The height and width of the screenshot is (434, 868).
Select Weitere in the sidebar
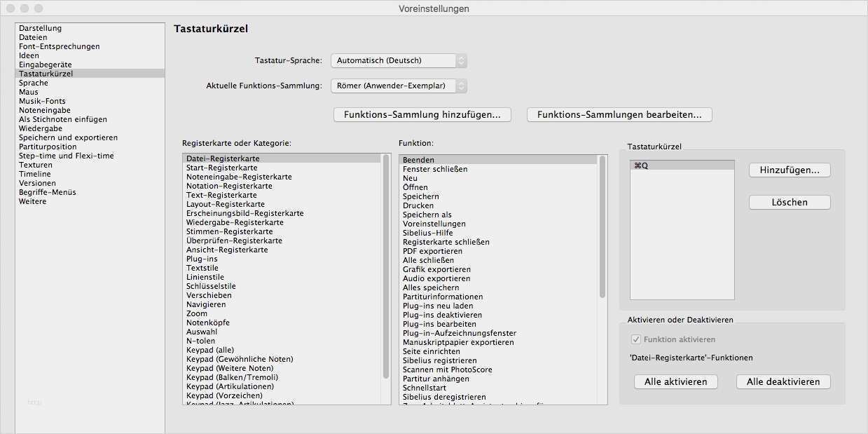pos(90,201)
